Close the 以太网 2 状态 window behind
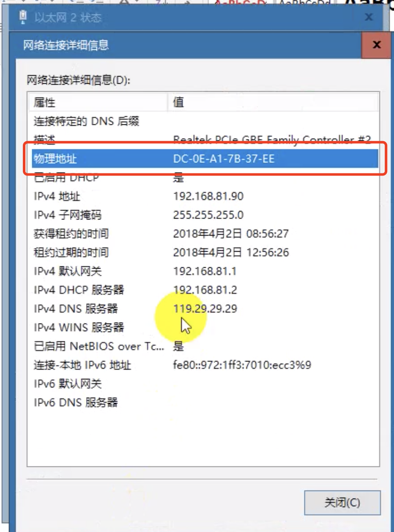 coord(369,17)
